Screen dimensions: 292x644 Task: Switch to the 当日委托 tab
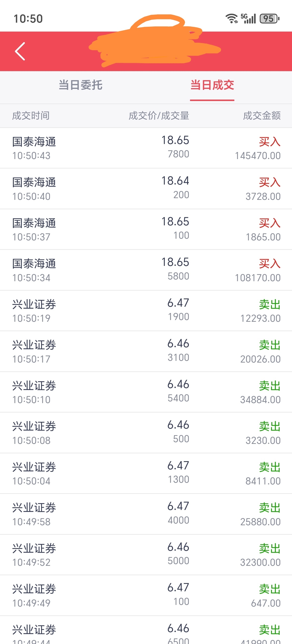[80, 85]
